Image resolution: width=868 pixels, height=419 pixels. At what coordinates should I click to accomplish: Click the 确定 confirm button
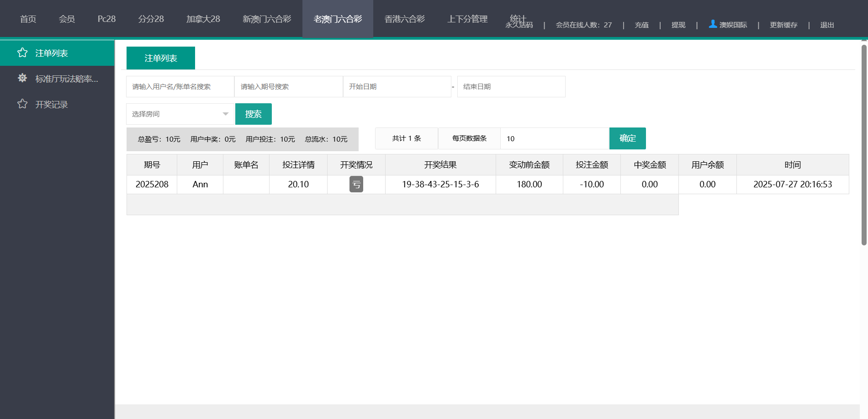click(627, 138)
